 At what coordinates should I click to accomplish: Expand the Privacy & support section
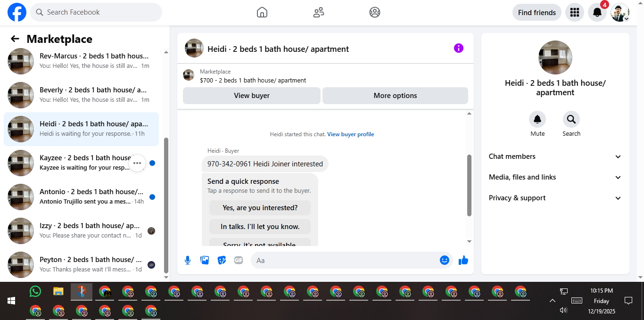(555, 198)
